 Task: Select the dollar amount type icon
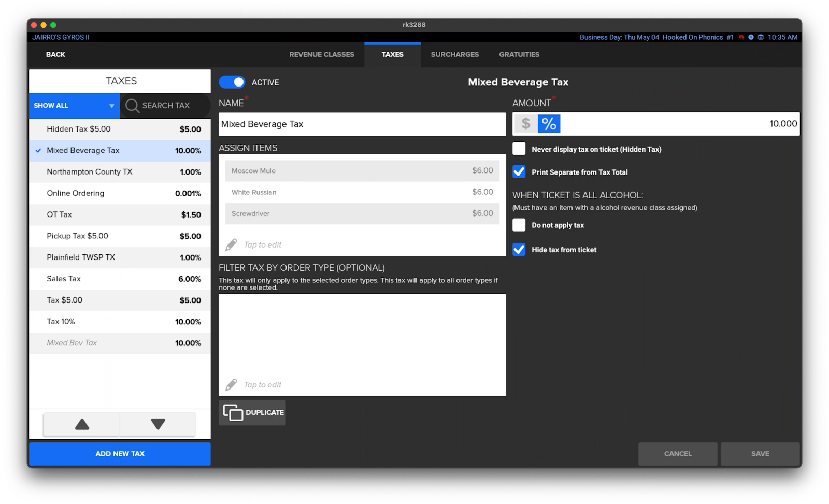tap(526, 124)
